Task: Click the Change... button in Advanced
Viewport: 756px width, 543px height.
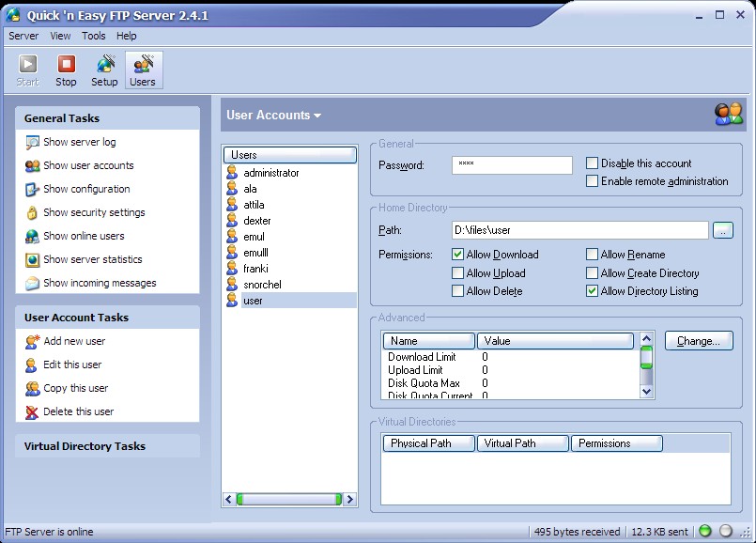Action: [x=699, y=341]
